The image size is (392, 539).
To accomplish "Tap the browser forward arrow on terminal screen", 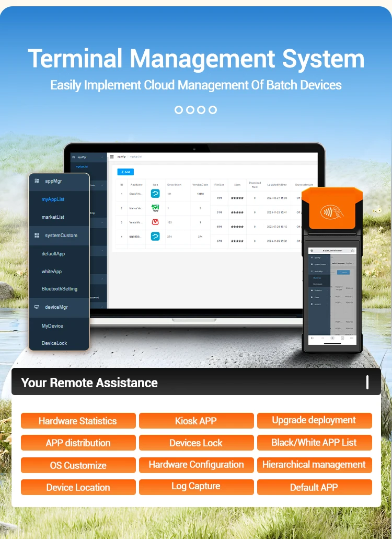I will pyautogui.click(x=322, y=338).
